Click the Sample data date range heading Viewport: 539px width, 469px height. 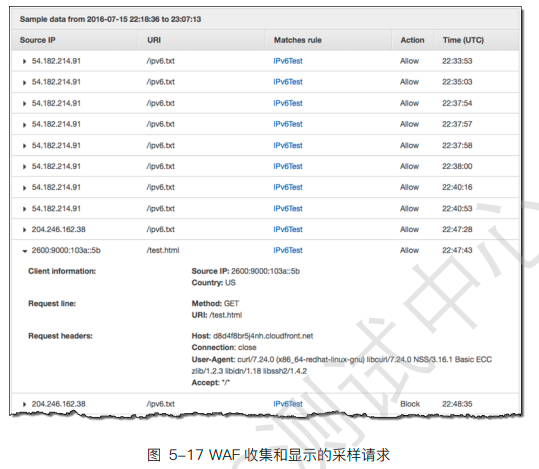pyautogui.click(x=110, y=19)
